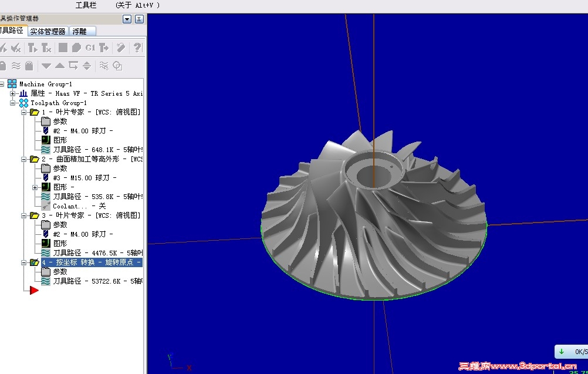Select operation 4 按坐标 转换 旋转原点 label

(x=92, y=262)
